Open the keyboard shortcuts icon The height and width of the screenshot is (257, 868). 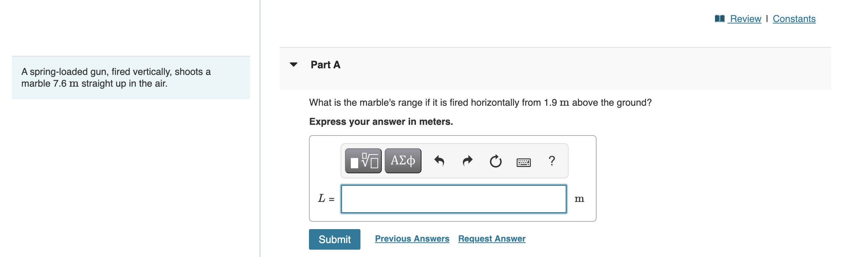click(523, 162)
